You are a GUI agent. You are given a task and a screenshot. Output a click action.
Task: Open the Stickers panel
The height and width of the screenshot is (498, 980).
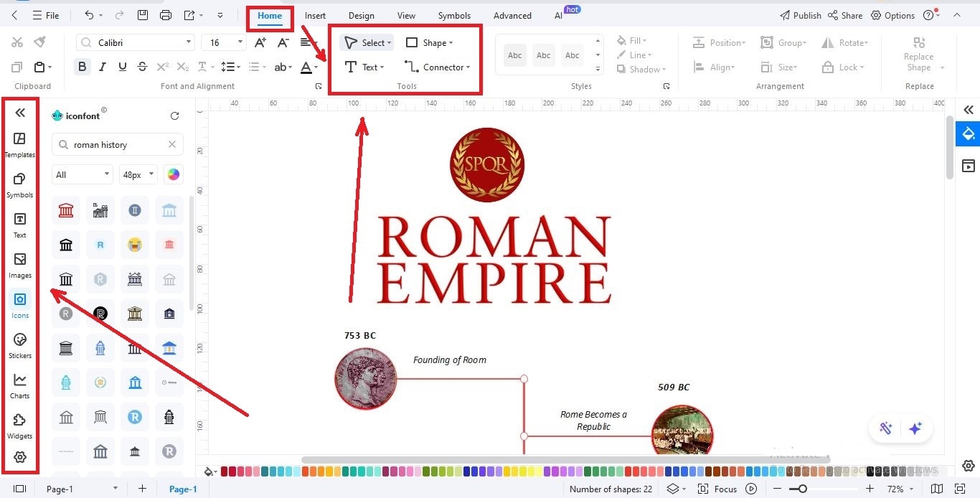click(x=19, y=344)
